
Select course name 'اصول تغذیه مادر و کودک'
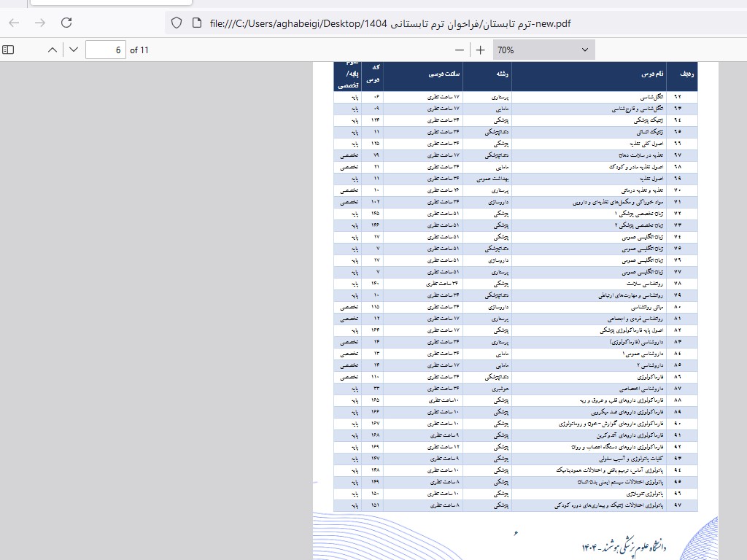click(636, 167)
